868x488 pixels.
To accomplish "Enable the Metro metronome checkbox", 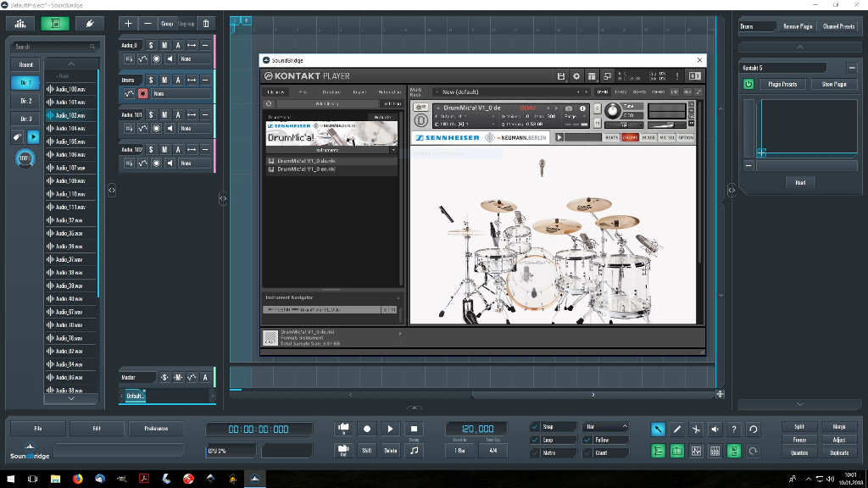I will pyautogui.click(x=535, y=453).
